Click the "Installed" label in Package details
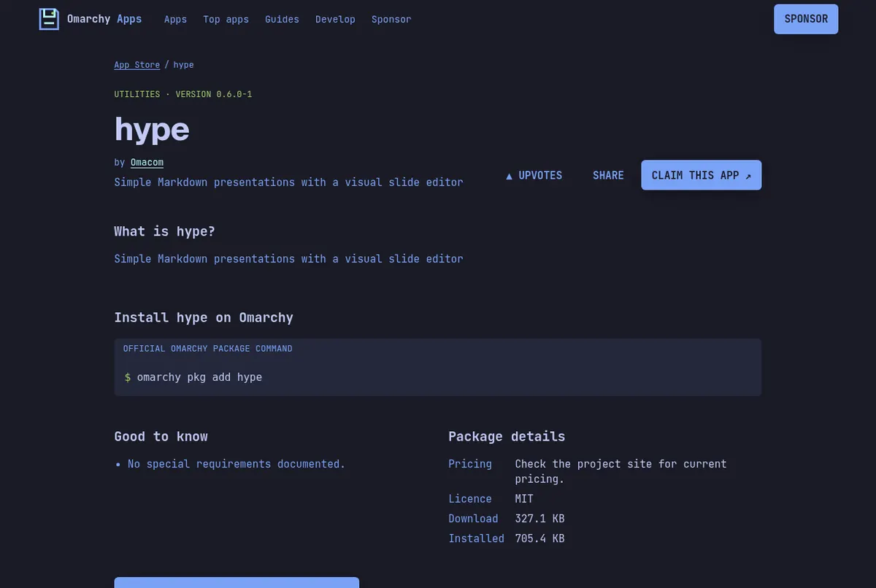The width and height of the screenshot is (876, 588). tap(476, 538)
